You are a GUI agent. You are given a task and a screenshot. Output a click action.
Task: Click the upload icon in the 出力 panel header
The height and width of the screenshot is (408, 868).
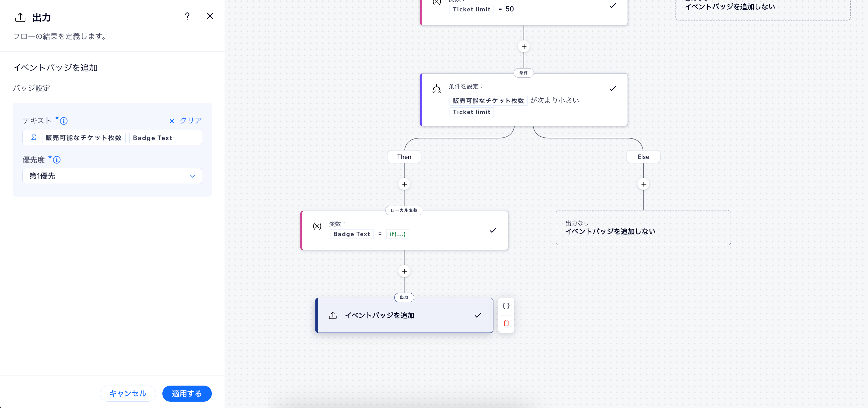click(20, 17)
